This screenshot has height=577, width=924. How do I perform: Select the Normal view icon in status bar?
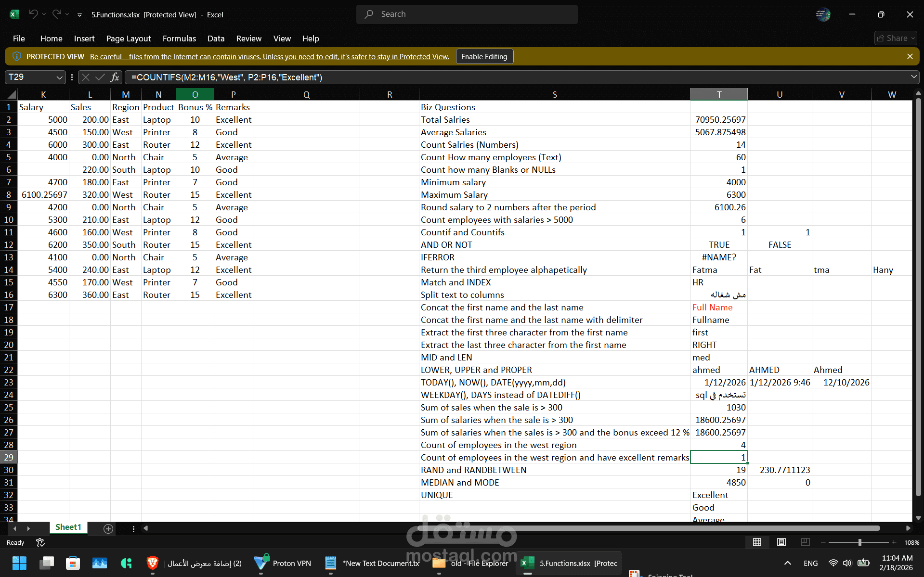pyautogui.click(x=757, y=542)
